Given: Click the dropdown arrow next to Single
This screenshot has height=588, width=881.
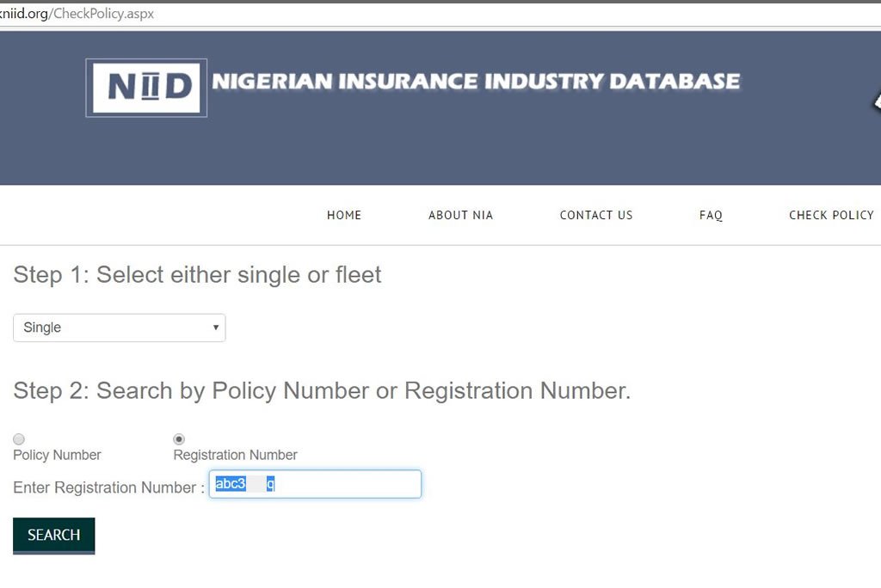Looking at the screenshot, I should click(x=215, y=328).
